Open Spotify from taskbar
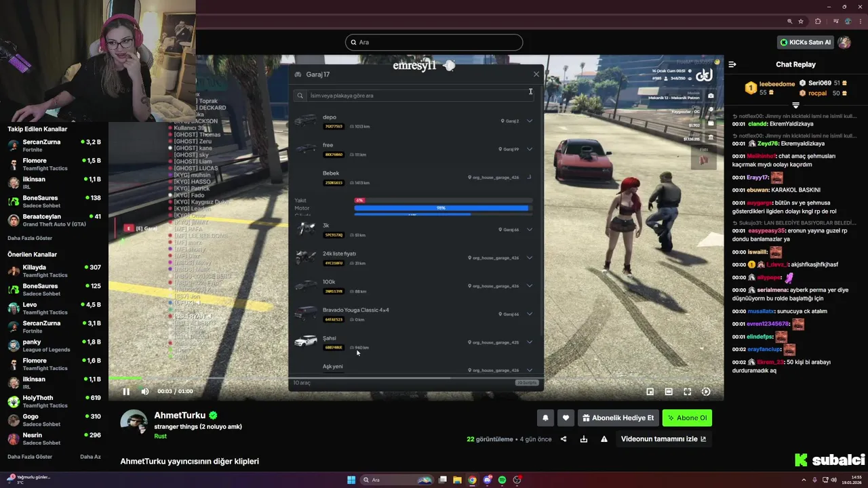The width and height of the screenshot is (868, 488). click(x=502, y=480)
